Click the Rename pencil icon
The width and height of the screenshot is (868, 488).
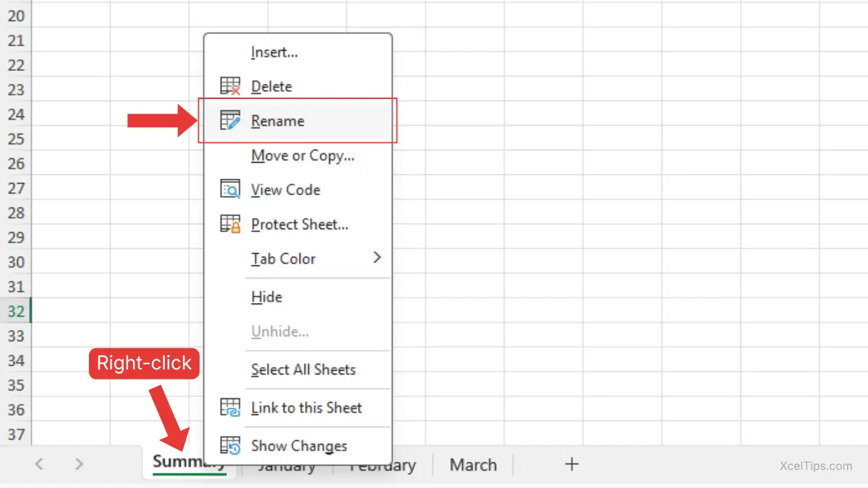230,121
